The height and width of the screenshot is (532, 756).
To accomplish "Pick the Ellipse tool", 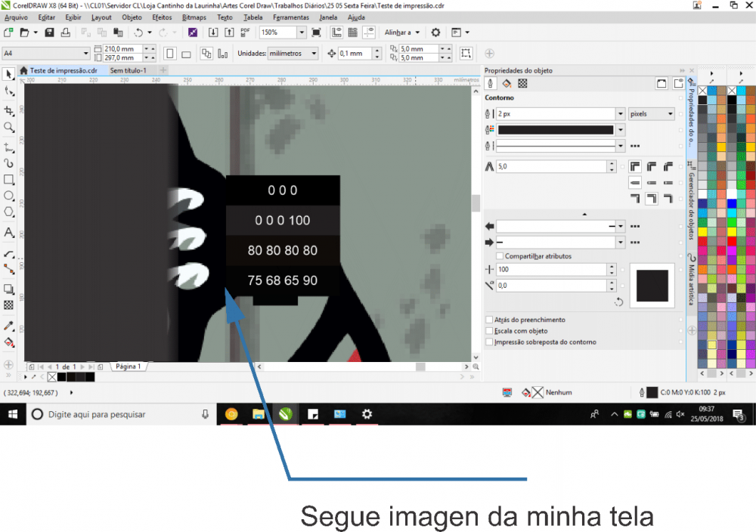I will [9, 196].
